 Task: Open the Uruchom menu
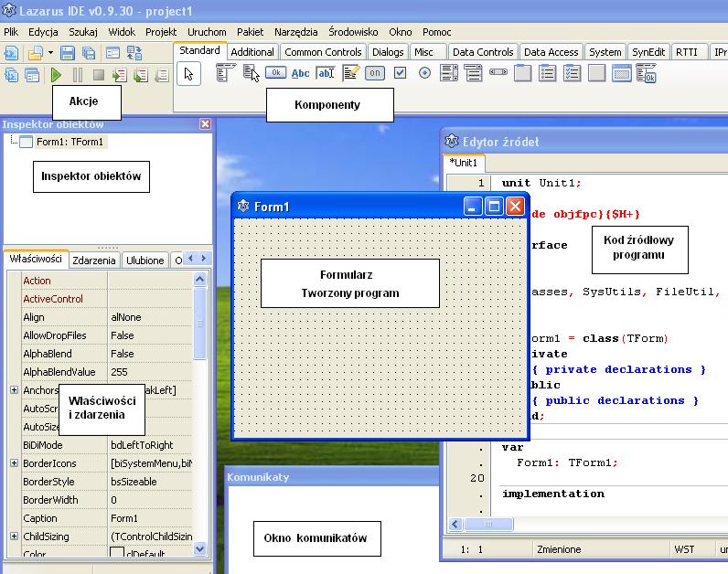(207, 32)
